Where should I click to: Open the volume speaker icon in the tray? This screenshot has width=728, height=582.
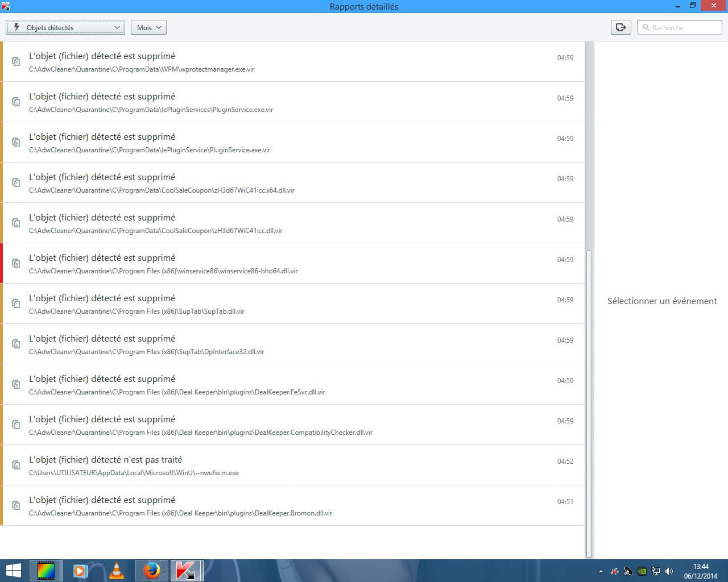[669, 571]
